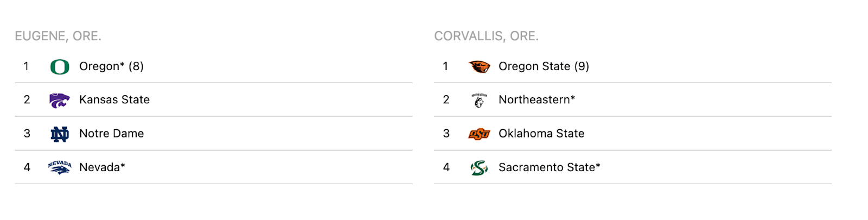The width and height of the screenshot is (868, 220).
Task: Click the Sacramento State green S logo
Action: (479, 168)
